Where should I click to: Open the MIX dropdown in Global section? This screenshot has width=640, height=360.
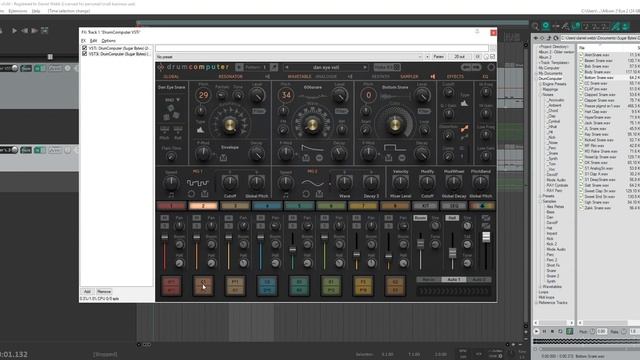[172, 100]
